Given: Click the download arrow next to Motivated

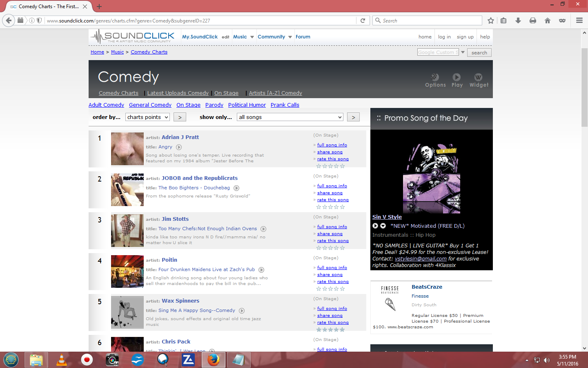Looking at the screenshot, I should pos(383,226).
